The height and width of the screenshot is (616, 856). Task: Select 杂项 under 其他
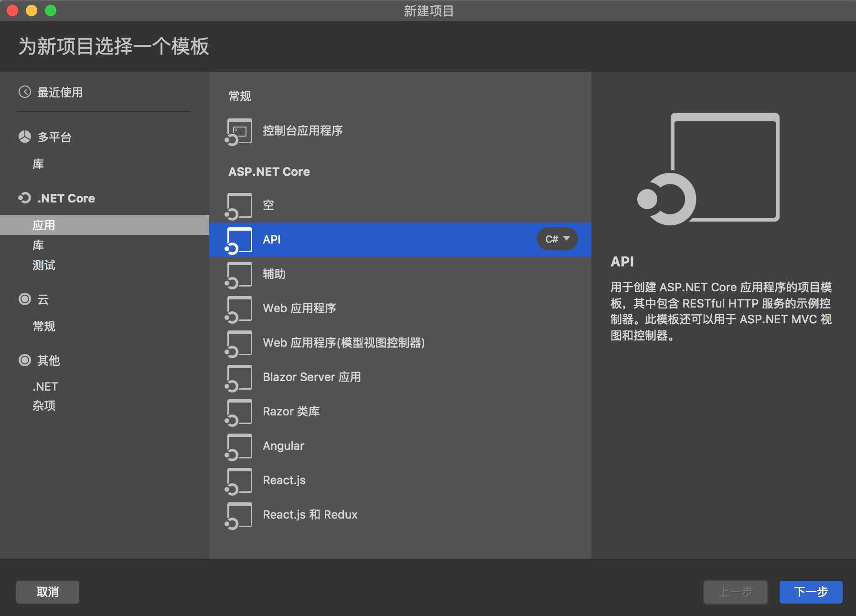pyautogui.click(x=44, y=406)
